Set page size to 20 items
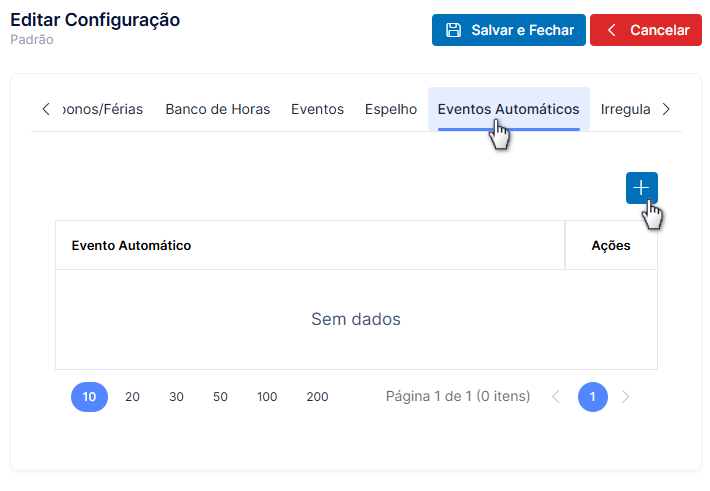The image size is (710, 491). [132, 397]
